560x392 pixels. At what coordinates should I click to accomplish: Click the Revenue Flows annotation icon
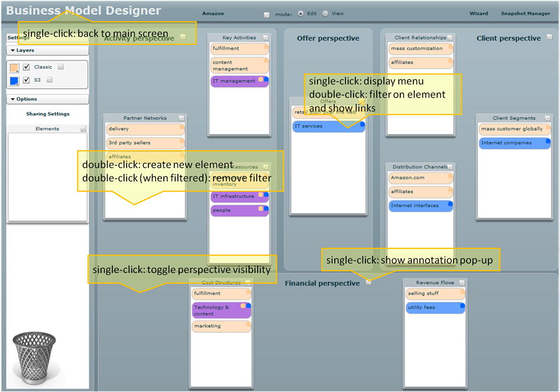[462, 283]
